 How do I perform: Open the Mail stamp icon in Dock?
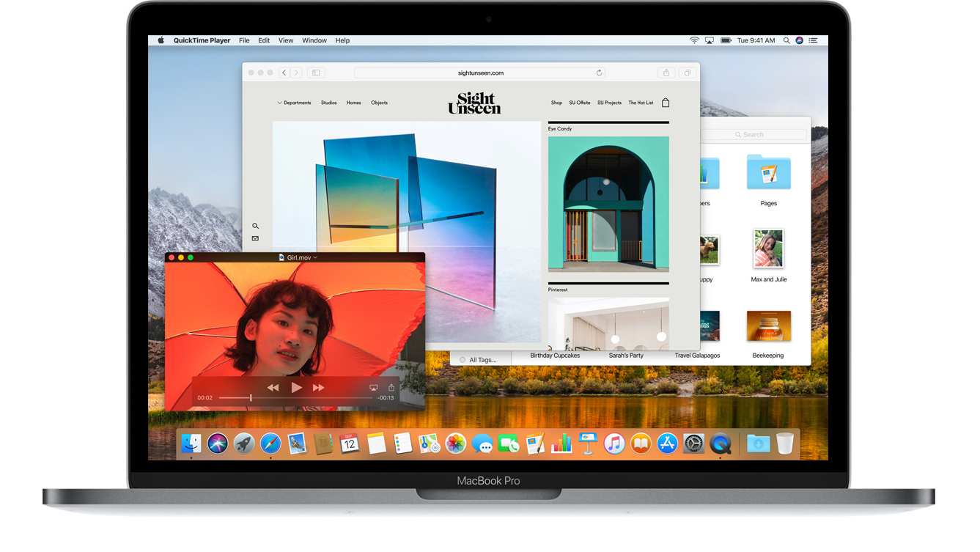(x=297, y=444)
